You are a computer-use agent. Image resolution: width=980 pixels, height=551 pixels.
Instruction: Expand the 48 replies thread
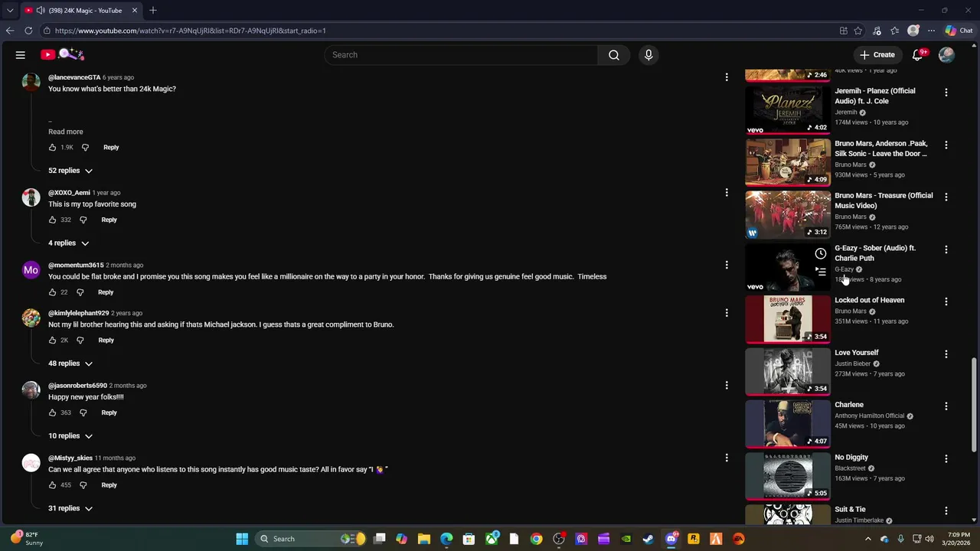click(70, 364)
